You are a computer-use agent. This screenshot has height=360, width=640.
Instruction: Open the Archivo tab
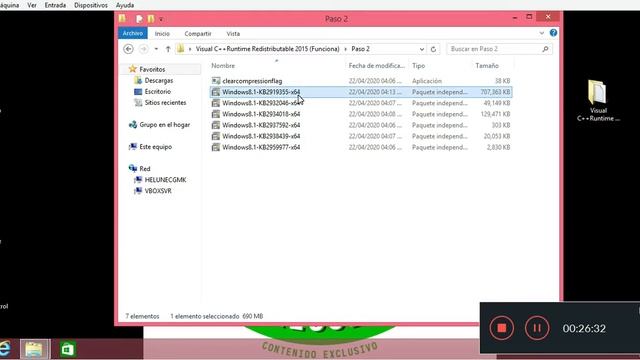click(133, 33)
